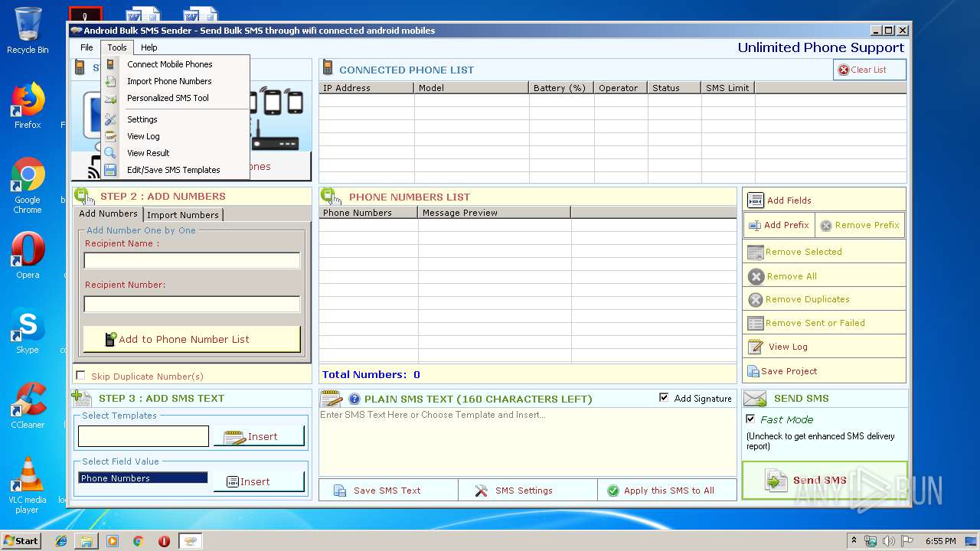The height and width of the screenshot is (551, 980).
Task: Click the Model column header
Action: coord(472,88)
